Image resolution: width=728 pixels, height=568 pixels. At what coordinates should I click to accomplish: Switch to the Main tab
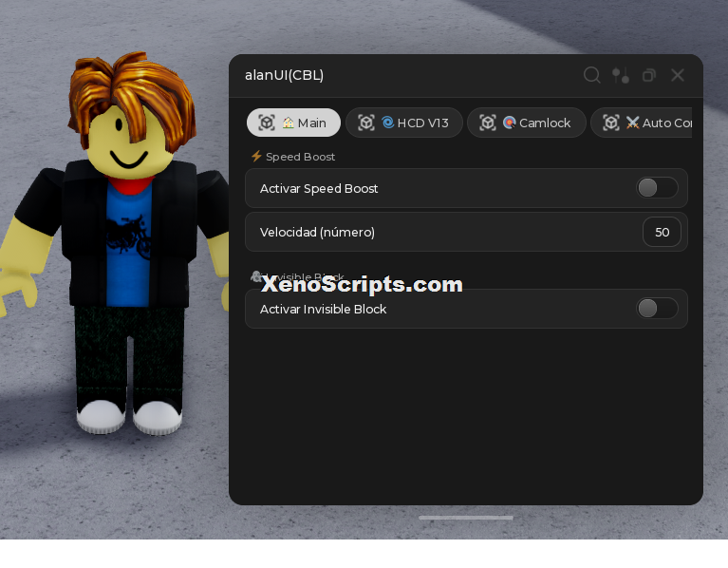(x=293, y=123)
